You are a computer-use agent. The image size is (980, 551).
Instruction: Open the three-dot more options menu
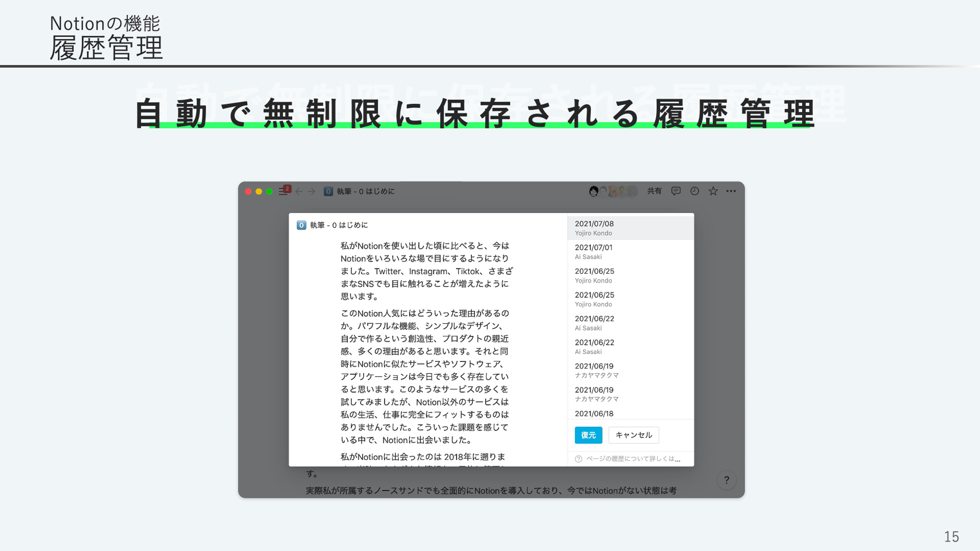click(731, 191)
